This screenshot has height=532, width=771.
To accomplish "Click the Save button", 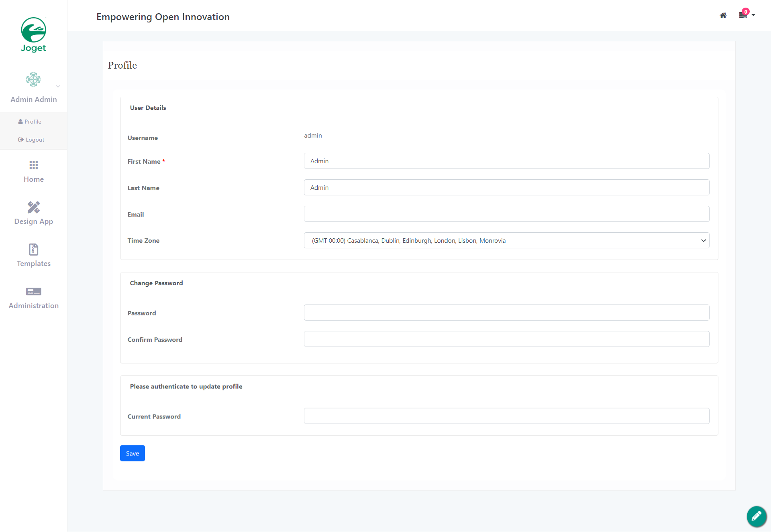I will pos(132,453).
